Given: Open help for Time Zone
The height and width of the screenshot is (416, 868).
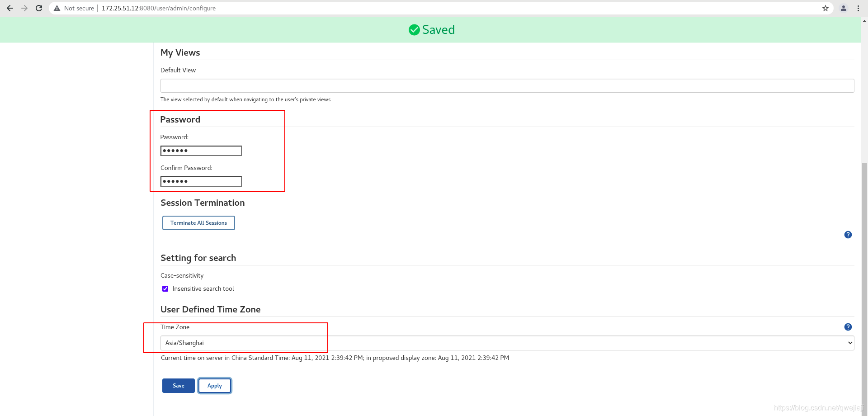Looking at the screenshot, I should point(848,327).
